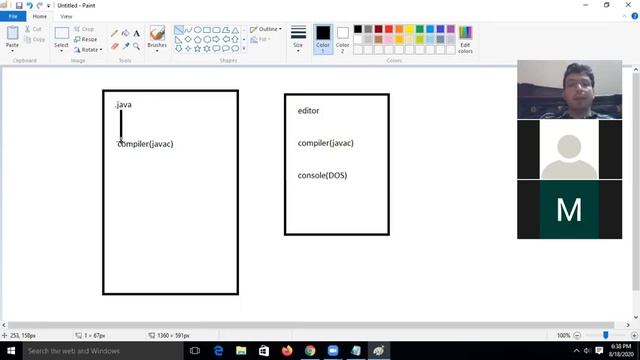Expand the Shapes gallery more arrow
640x360 pixels.
tap(244, 49)
